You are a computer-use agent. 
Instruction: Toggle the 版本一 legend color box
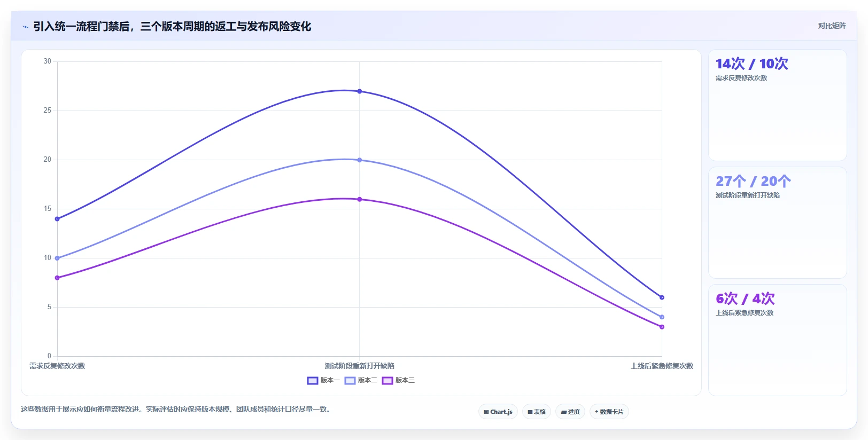313,381
